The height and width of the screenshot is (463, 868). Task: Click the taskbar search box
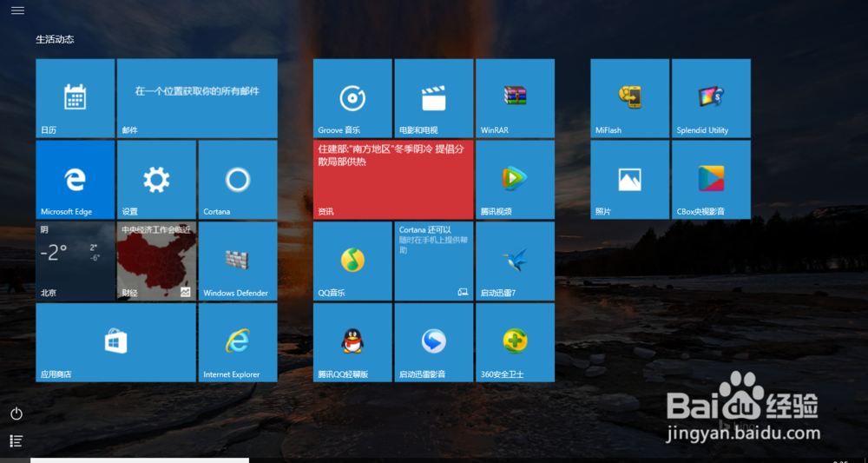click(x=140, y=460)
